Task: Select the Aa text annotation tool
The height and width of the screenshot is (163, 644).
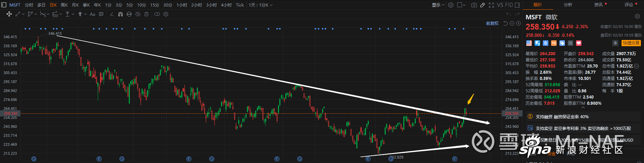Action: pyautogui.click(x=92, y=14)
